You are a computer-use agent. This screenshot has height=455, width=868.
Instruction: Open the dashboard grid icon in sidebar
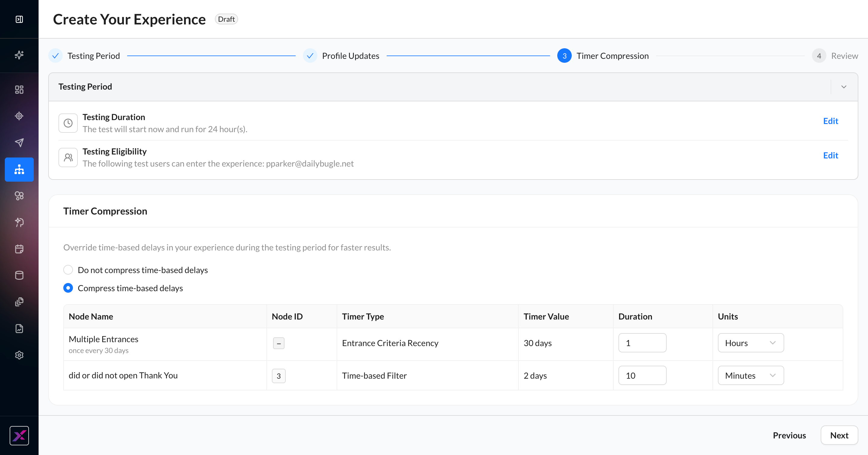click(x=19, y=89)
